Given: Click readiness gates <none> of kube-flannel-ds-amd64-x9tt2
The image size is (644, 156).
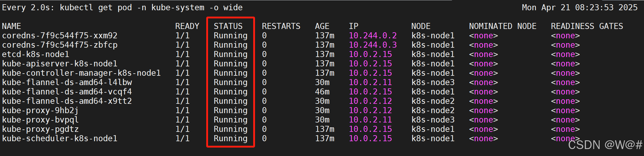Looking at the screenshot, I should pyautogui.click(x=565, y=101).
